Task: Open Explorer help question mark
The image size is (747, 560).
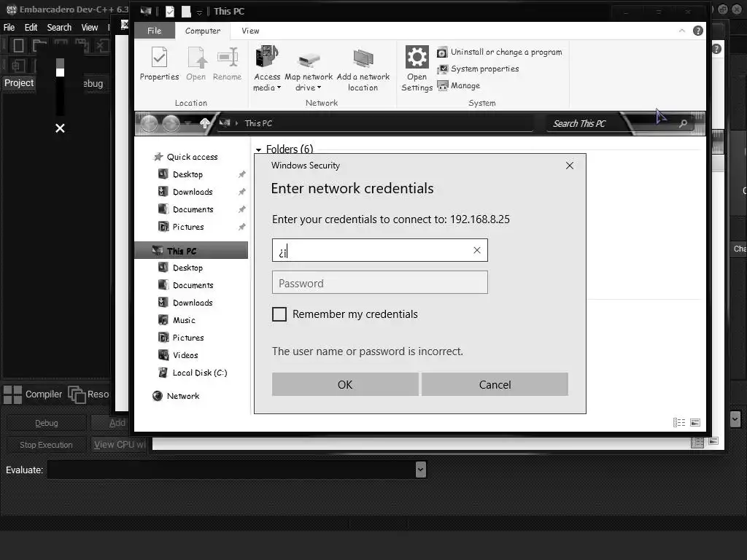Action: pos(698,31)
